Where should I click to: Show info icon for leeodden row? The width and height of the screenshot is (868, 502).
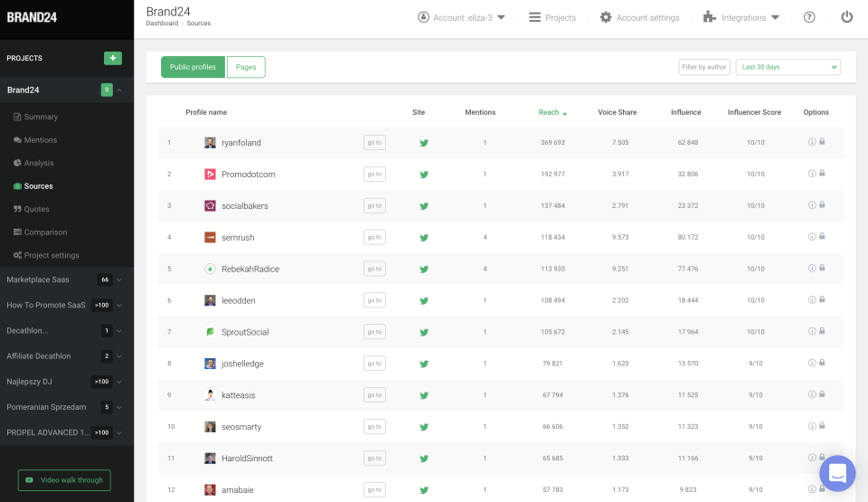tap(812, 299)
